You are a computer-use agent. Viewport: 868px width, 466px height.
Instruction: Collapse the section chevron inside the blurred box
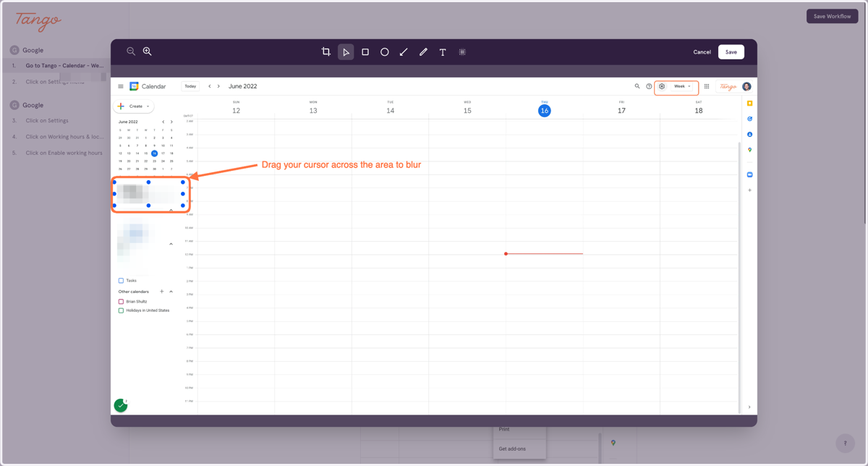point(171,210)
